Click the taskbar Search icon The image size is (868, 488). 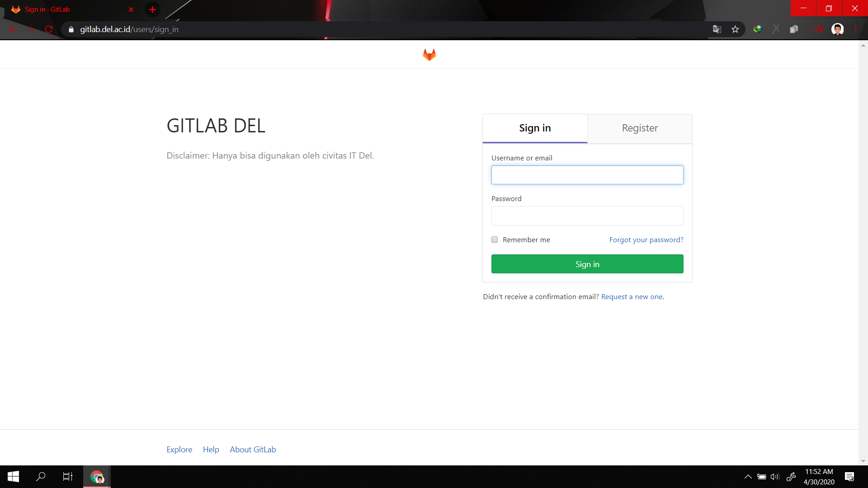point(40,477)
